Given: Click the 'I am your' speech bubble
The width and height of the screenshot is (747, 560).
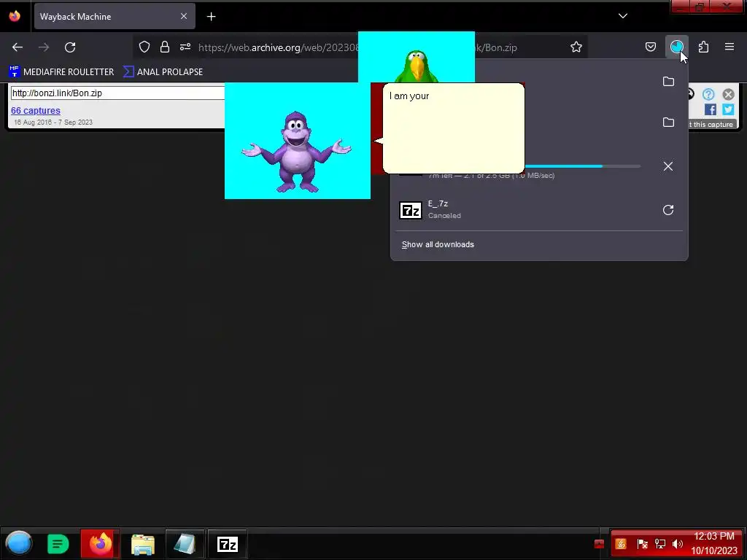Looking at the screenshot, I should pos(454,128).
